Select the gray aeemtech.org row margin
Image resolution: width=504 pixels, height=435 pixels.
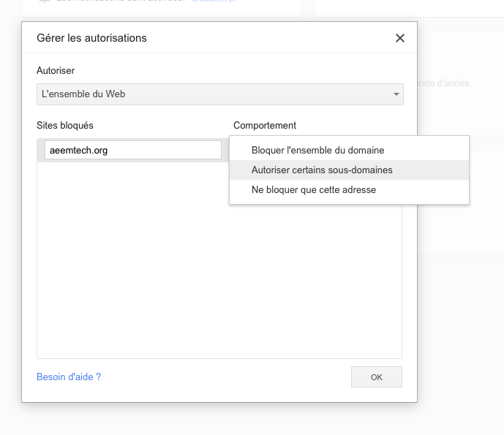(40, 150)
